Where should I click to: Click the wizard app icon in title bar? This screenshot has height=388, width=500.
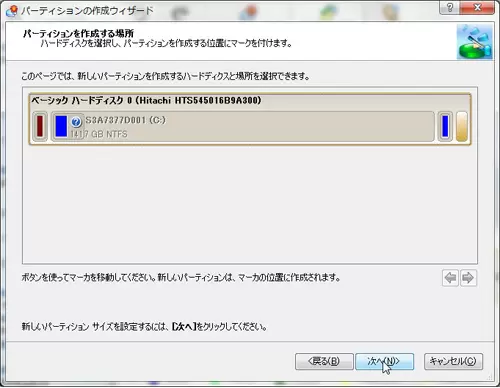point(12,10)
